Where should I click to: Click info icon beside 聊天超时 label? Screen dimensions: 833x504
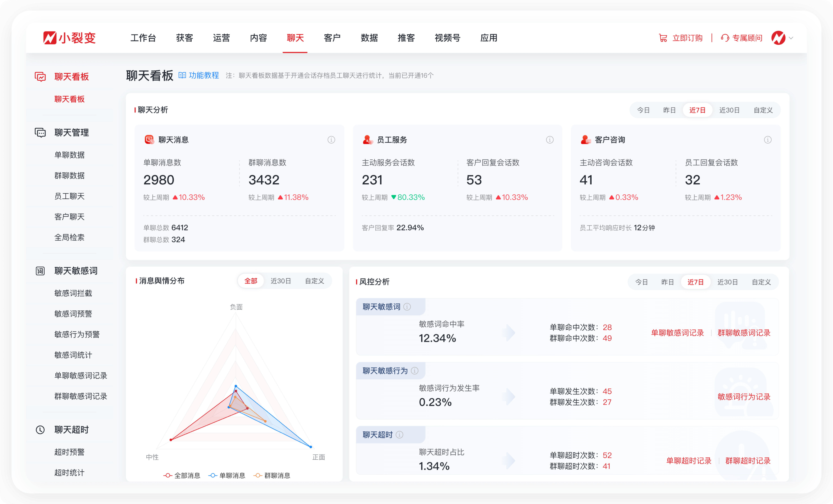coord(399,435)
